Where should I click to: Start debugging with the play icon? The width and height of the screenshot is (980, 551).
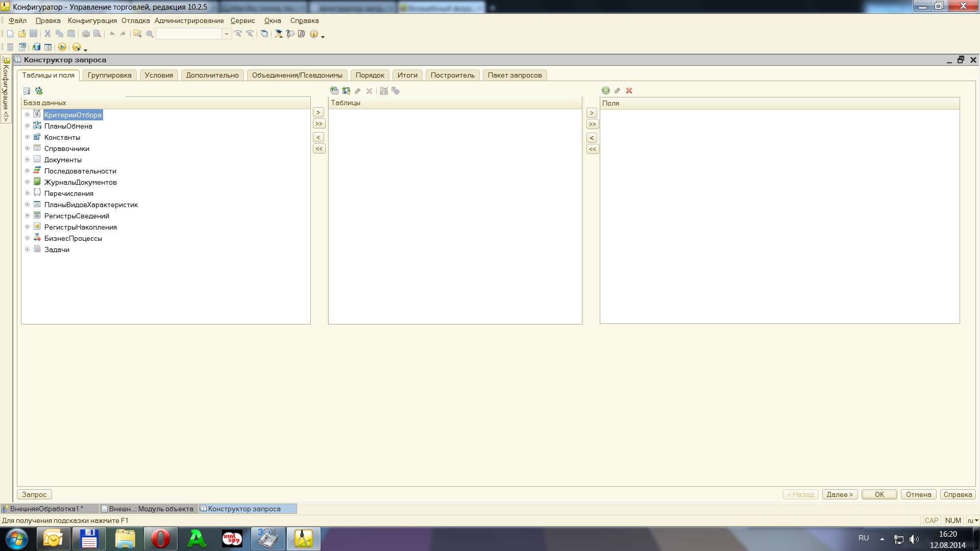62,47
